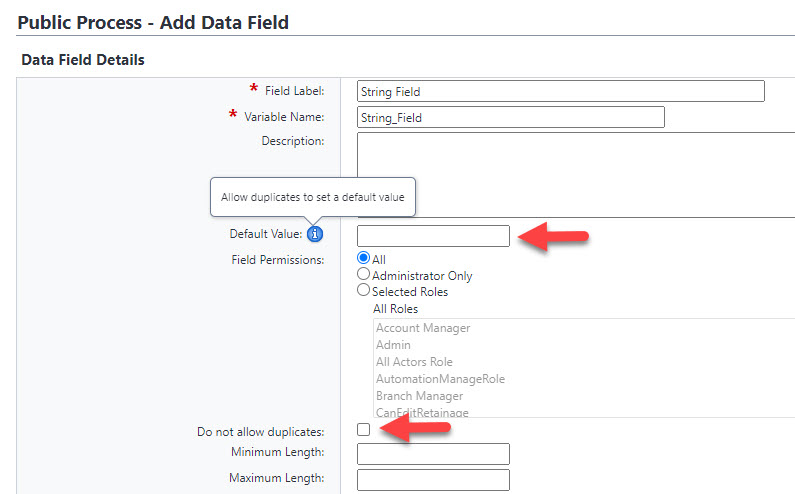
Task: Click the Allow duplicates tooltip bubble
Action: pyautogui.click(x=312, y=197)
